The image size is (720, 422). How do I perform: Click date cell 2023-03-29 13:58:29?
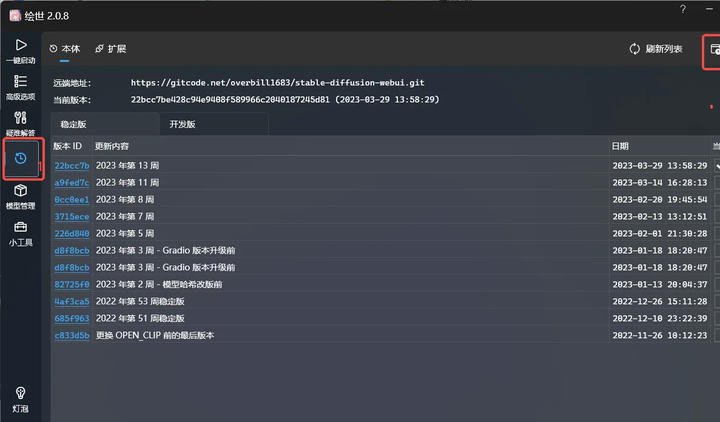pos(660,165)
